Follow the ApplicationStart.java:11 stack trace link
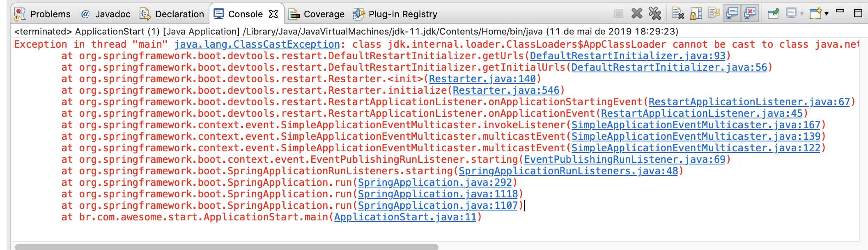Image resolution: width=868 pixels, height=250 pixels. [x=405, y=217]
